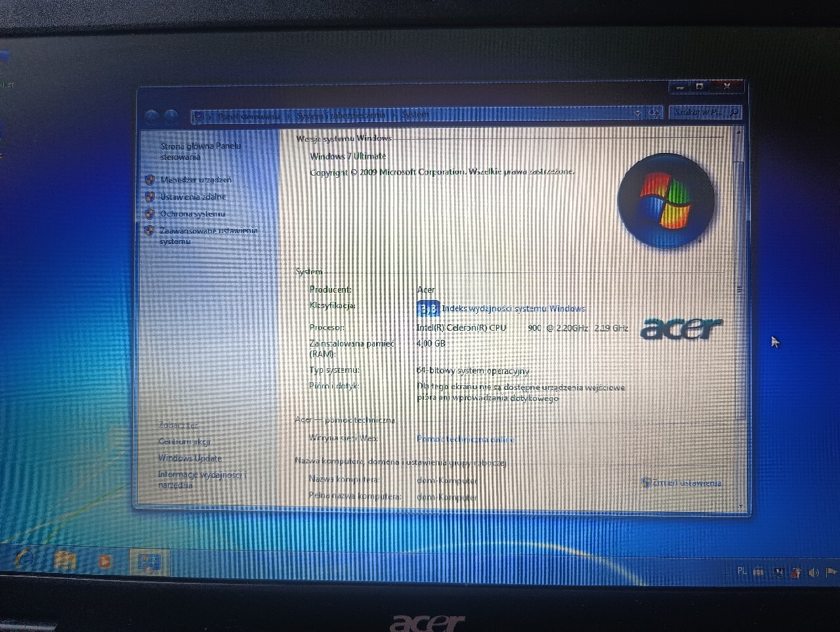Screen dimensions: 840x632
Task: Click the shield icon beside Ustawienia zdalne
Action: pos(150,197)
